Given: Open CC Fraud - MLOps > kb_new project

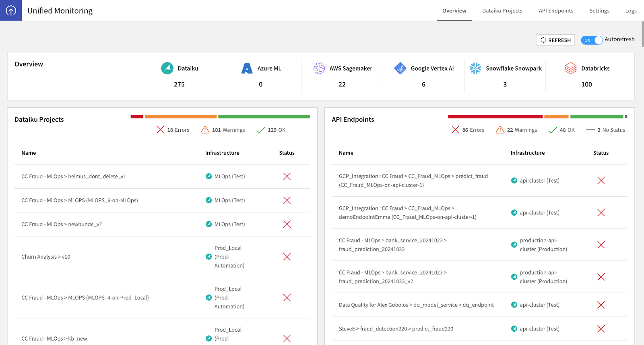Looking at the screenshot, I should [54, 339].
